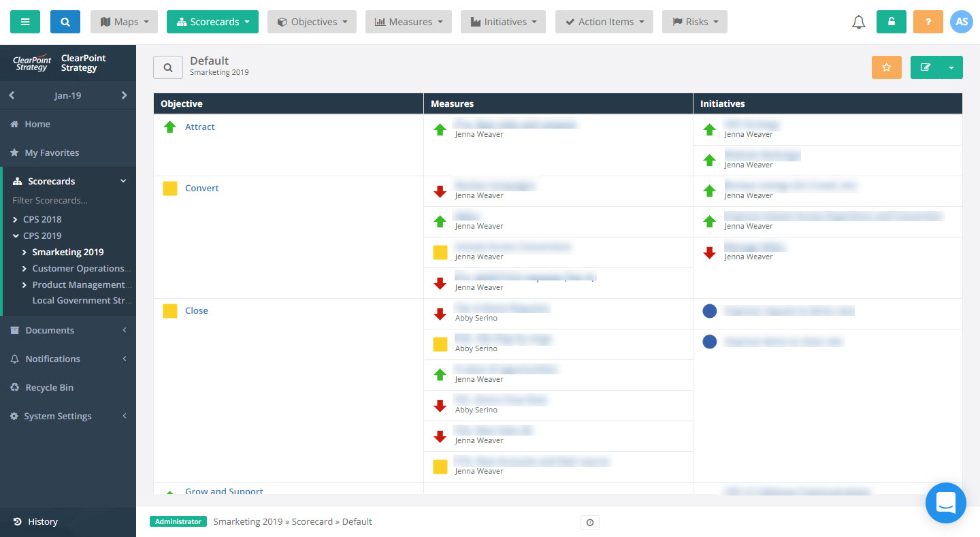Click the green lock icon
The height and width of the screenshot is (537, 980).
[891, 21]
